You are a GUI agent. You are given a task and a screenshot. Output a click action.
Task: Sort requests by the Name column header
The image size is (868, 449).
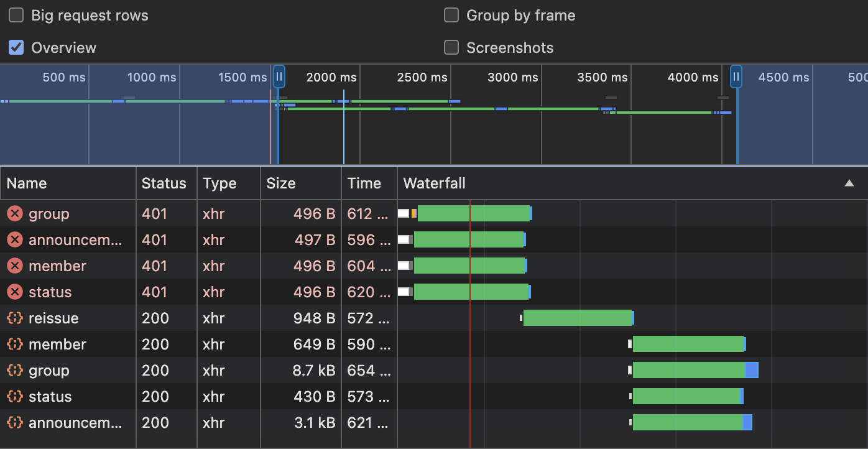point(27,183)
